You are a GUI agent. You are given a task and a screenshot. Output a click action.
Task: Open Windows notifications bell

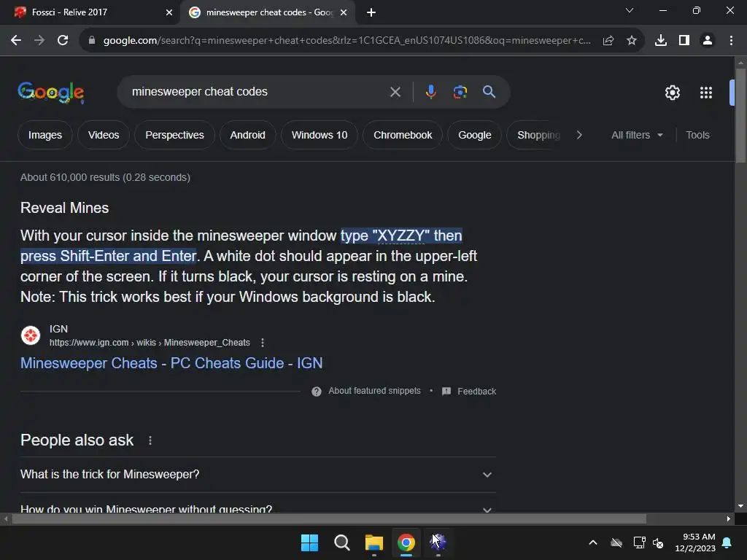(x=727, y=542)
